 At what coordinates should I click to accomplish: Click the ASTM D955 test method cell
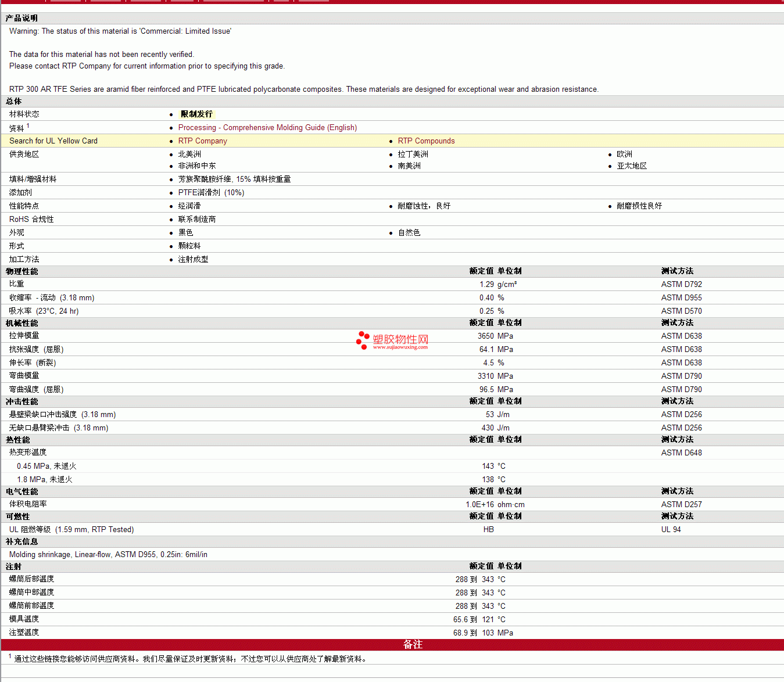(x=681, y=297)
